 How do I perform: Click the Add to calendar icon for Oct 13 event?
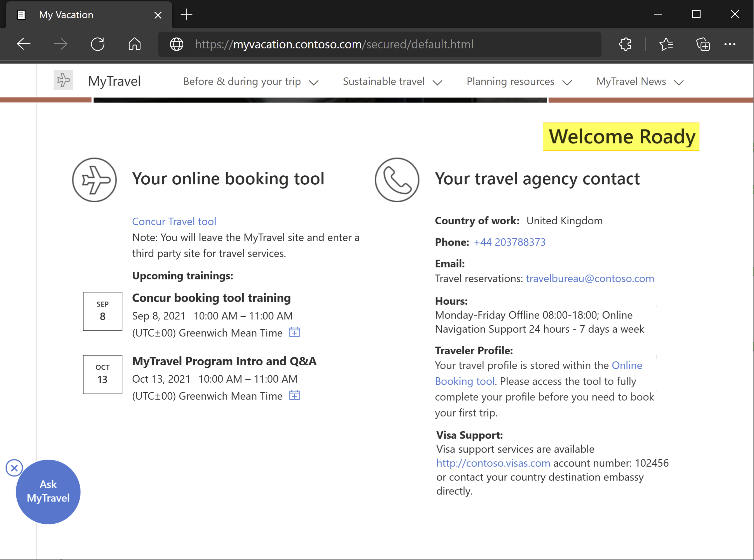point(294,395)
